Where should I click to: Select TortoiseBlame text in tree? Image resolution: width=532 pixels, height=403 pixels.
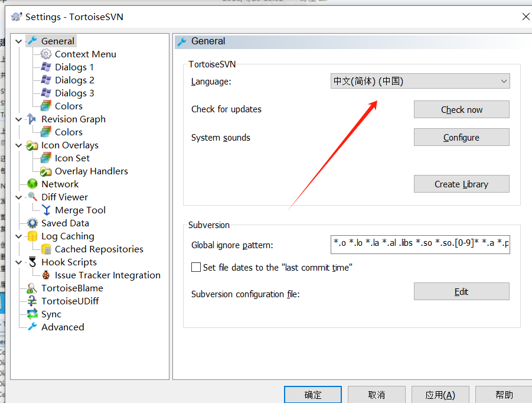click(x=72, y=288)
